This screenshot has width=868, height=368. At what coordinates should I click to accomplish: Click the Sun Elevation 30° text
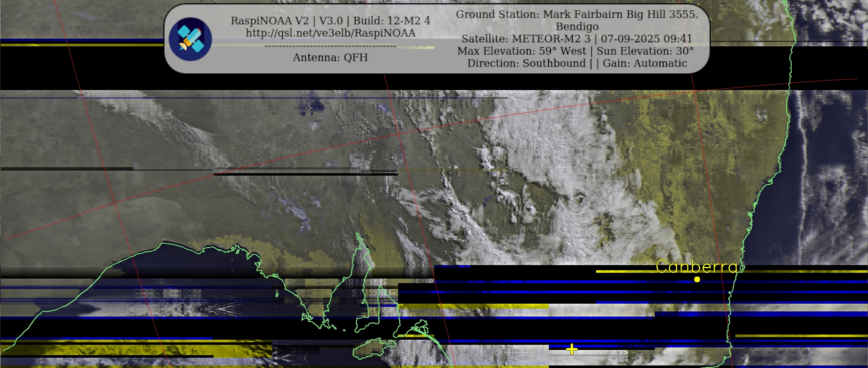tap(645, 51)
